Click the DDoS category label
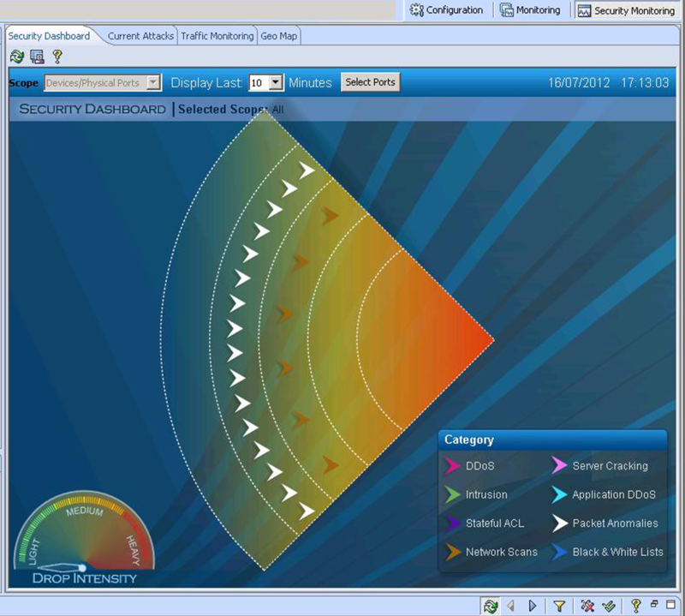 pos(479,466)
